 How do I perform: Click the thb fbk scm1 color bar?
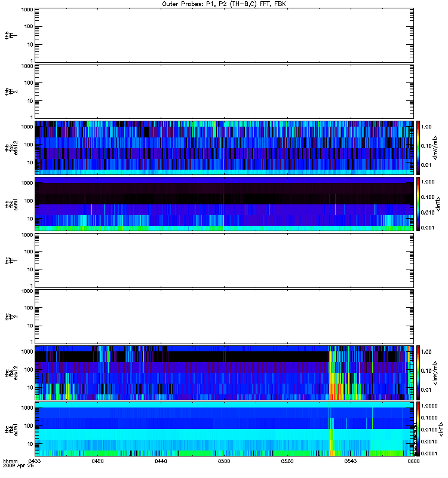418,204
